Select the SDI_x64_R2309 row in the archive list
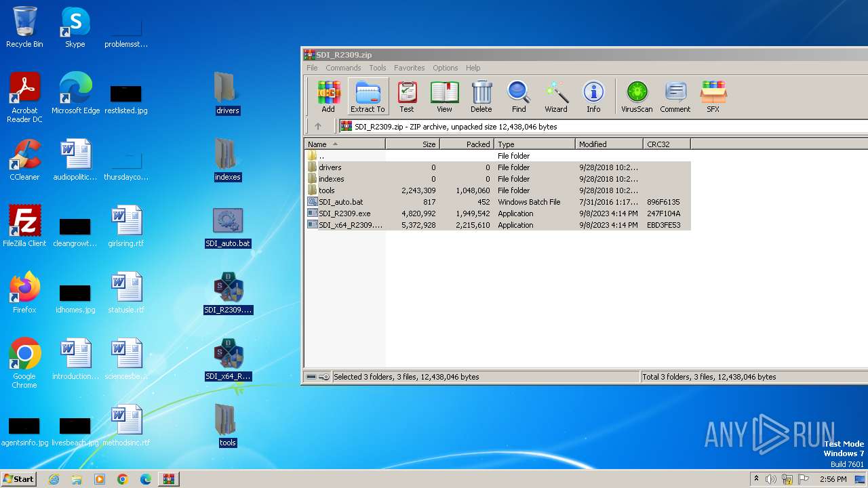868x488 pixels. [x=498, y=225]
